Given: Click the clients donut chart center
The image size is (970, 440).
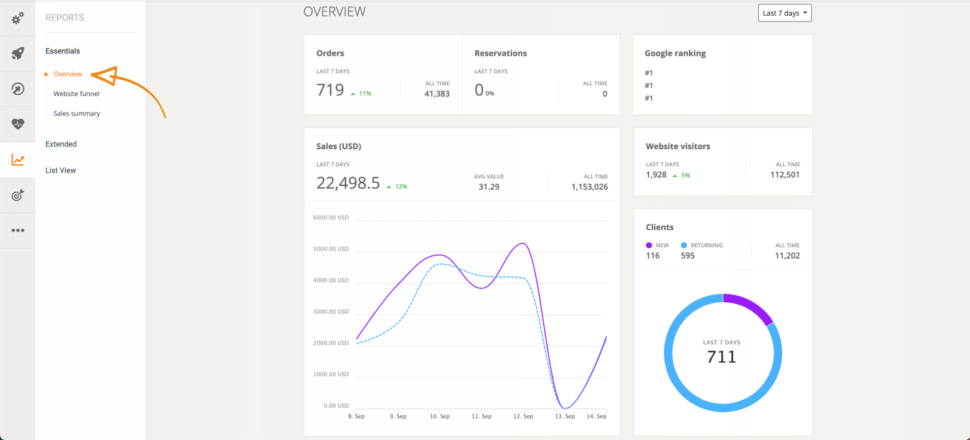Looking at the screenshot, I should (x=722, y=351).
